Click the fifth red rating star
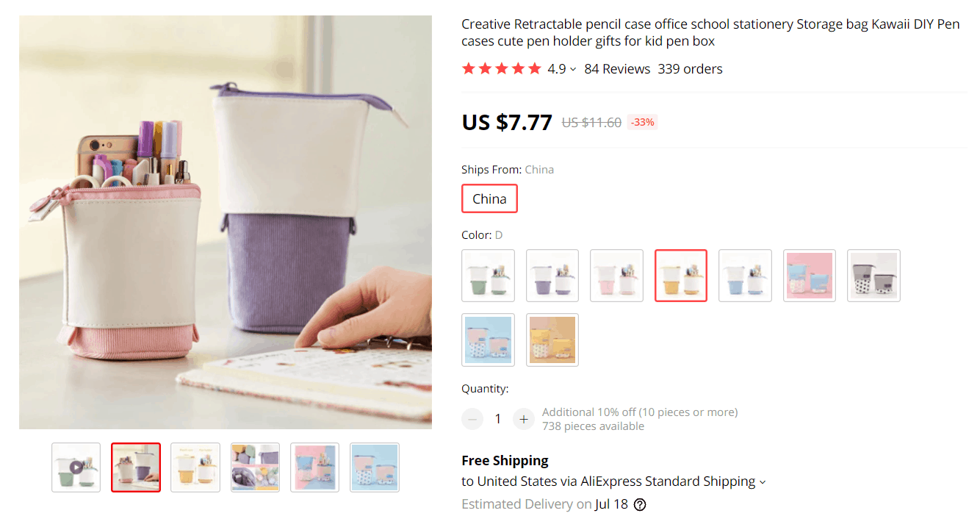The height and width of the screenshot is (527, 980). click(x=535, y=68)
